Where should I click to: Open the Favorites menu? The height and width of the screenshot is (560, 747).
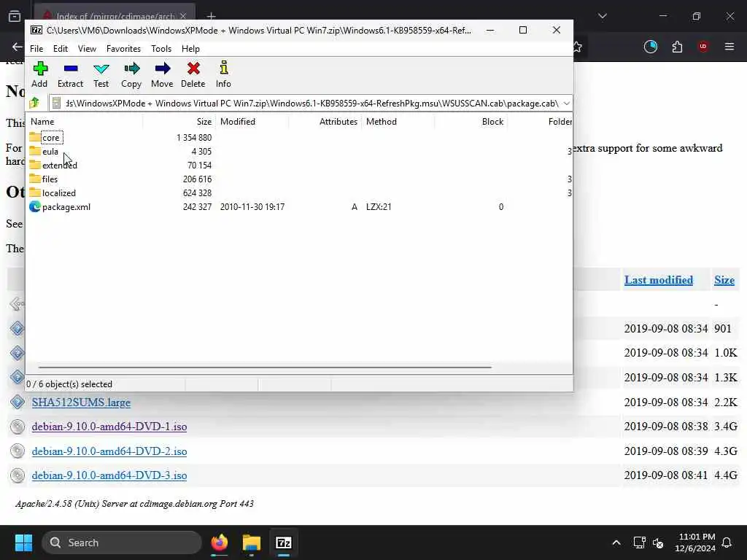pyautogui.click(x=123, y=49)
